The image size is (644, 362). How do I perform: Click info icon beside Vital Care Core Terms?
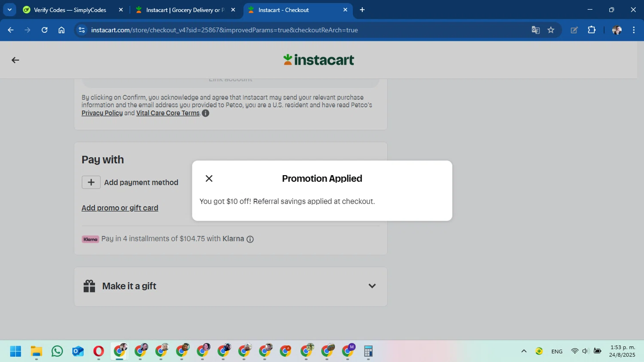[206, 113]
